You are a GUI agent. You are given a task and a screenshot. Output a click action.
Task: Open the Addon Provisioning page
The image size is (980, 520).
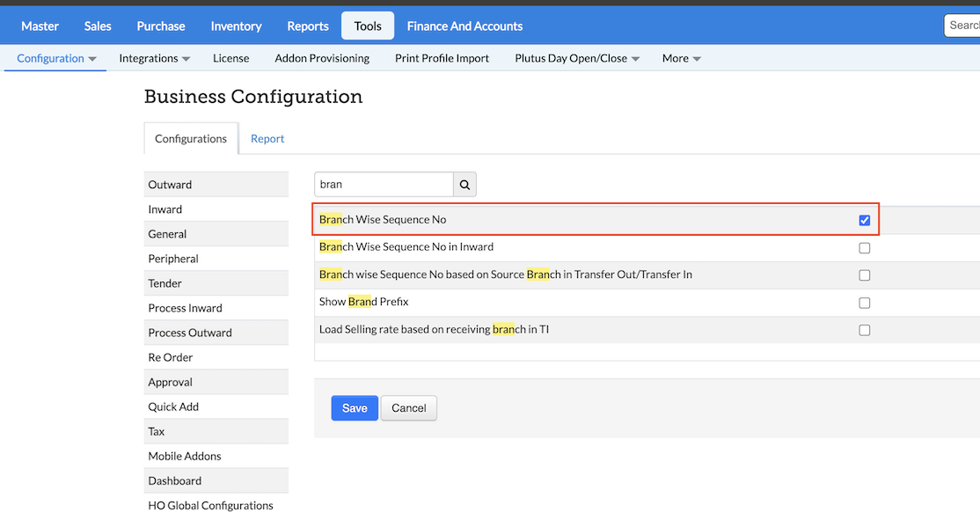coord(322,58)
